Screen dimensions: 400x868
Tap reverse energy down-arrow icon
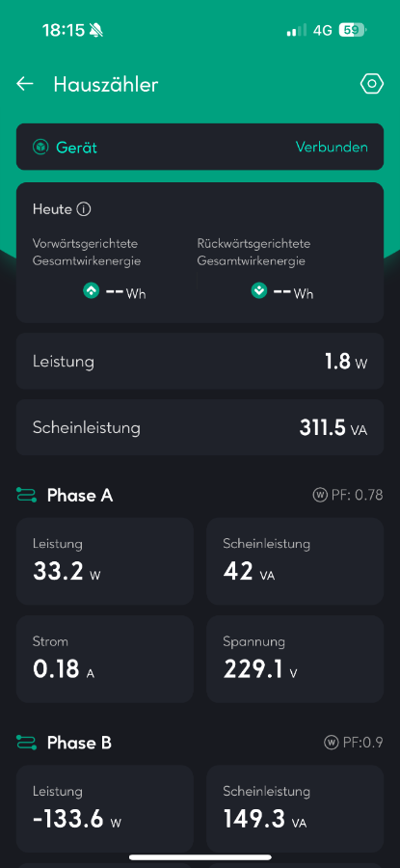pos(259,290)
